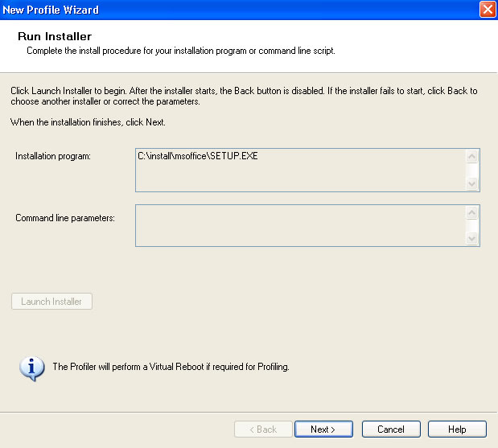Click the blue information bubble icon
This screenshot has height=448, width=498.
coord(31,368)
